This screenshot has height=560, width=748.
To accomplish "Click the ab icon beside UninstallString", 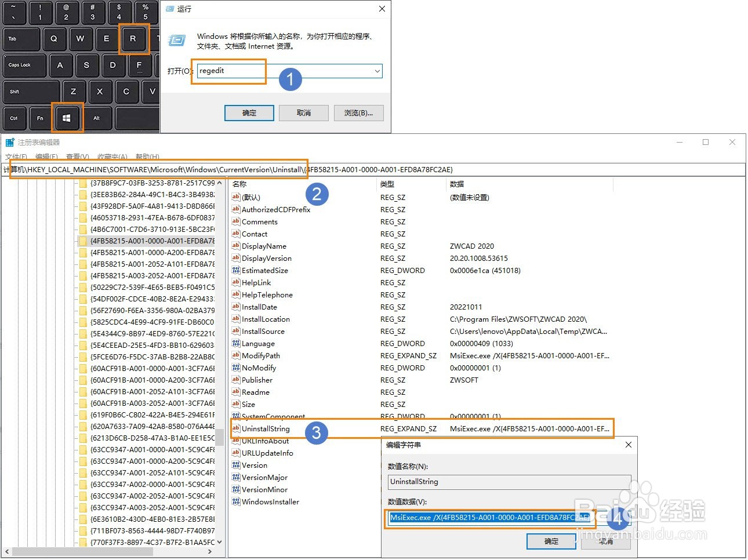I will (x=235, y=428).
